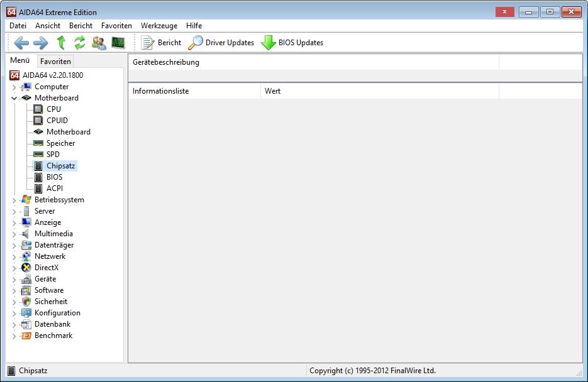Click the Sicherheit shield icon

pyautogui.click(x=26, y=302)
